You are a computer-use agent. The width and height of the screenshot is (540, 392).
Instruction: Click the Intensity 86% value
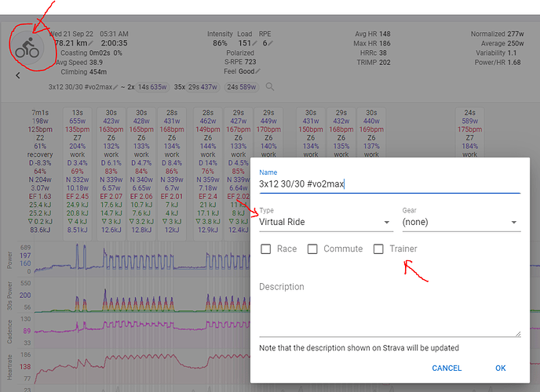(x=220, y=43)
